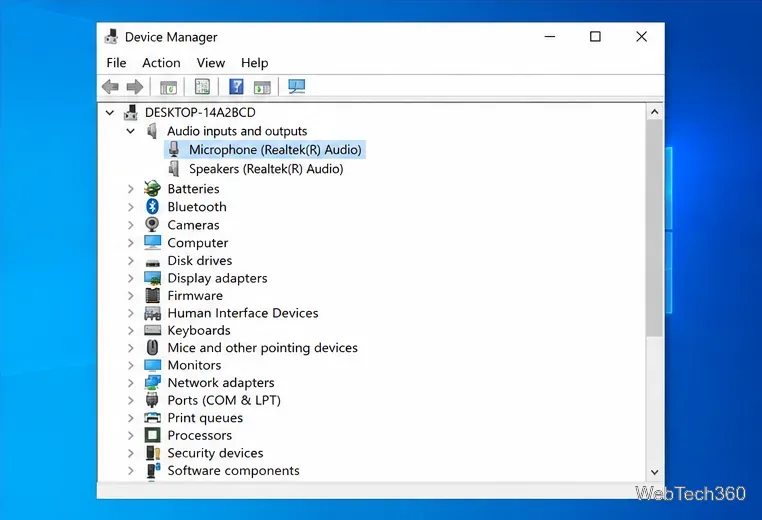This screenshot has width=762, height=520.
Task: Select Microphone (Realtek(R) Audio) label
Action: click(275, 150)
